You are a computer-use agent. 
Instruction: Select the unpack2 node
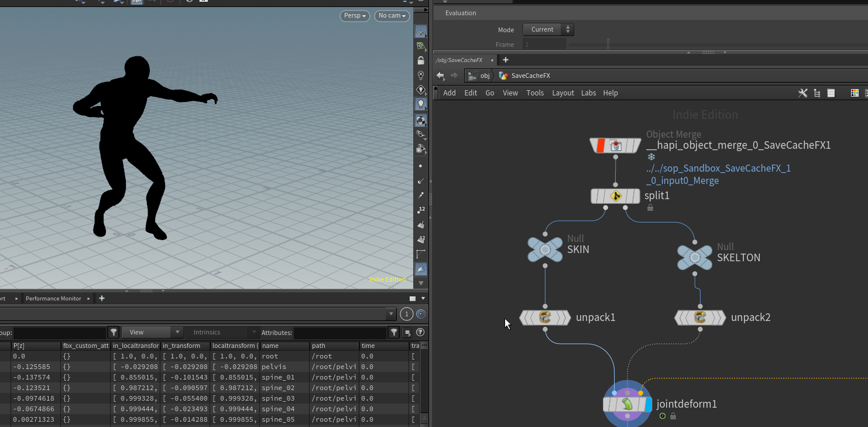(x=700, y=317)
